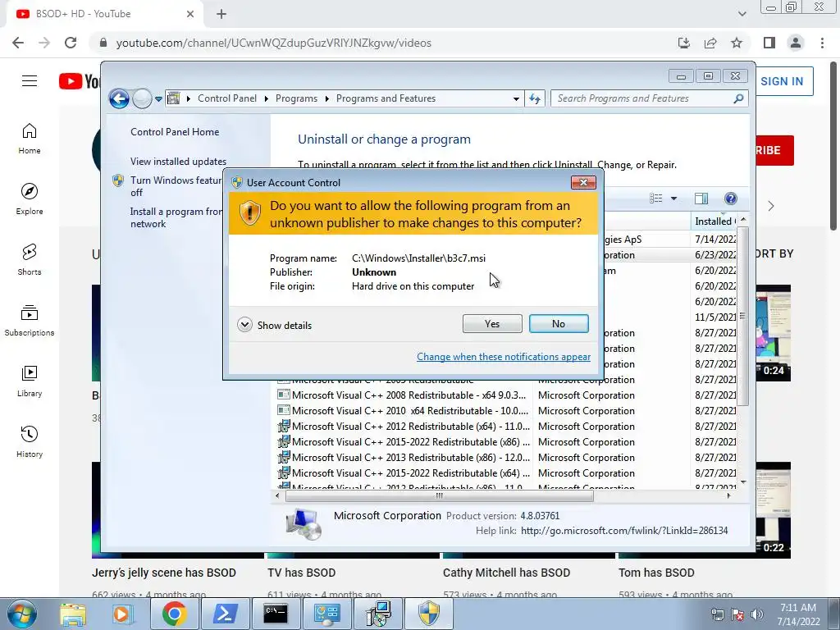Open YouTube hamburger guide menu
The height and width of the screenshot is (630, 840).
tap(30, 81)
